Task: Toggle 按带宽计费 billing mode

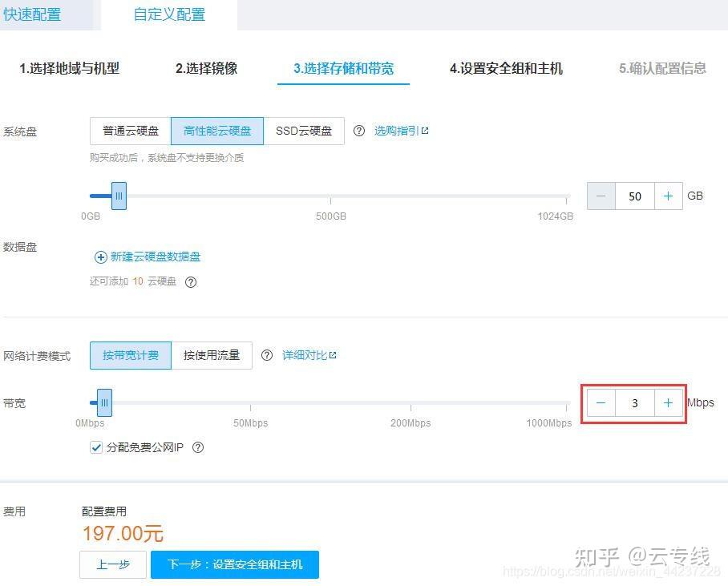Action: click(x=130, y=354)
